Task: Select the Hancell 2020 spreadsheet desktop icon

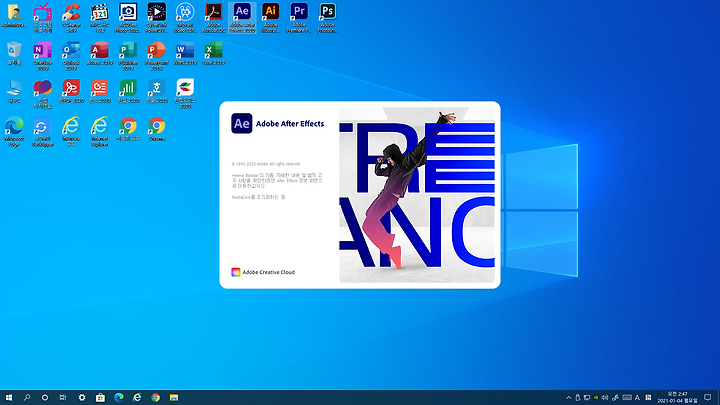Action: [x=128, y=91]
